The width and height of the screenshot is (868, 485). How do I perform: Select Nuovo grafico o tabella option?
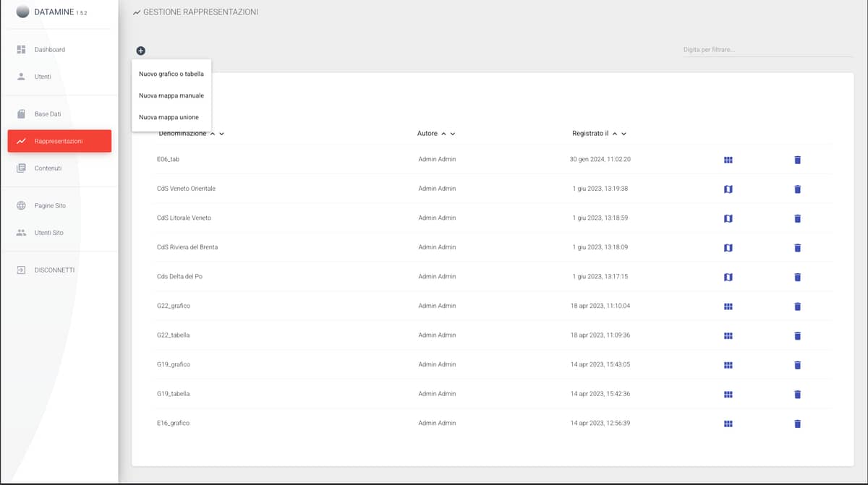coord(171,74)
